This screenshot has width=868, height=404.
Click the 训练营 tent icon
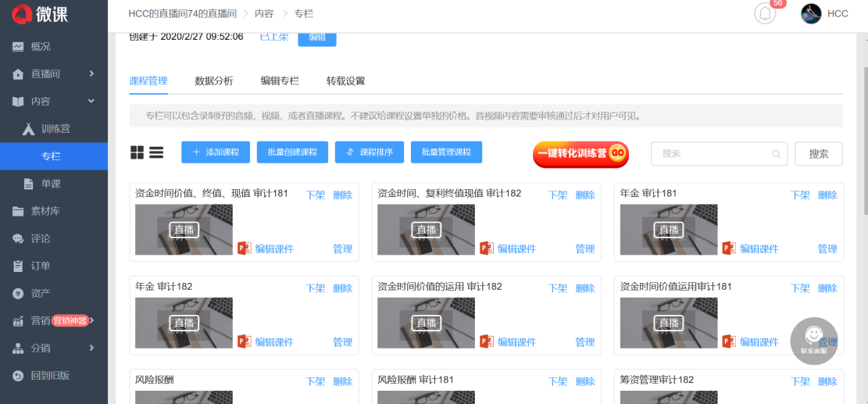click(29, 128)
